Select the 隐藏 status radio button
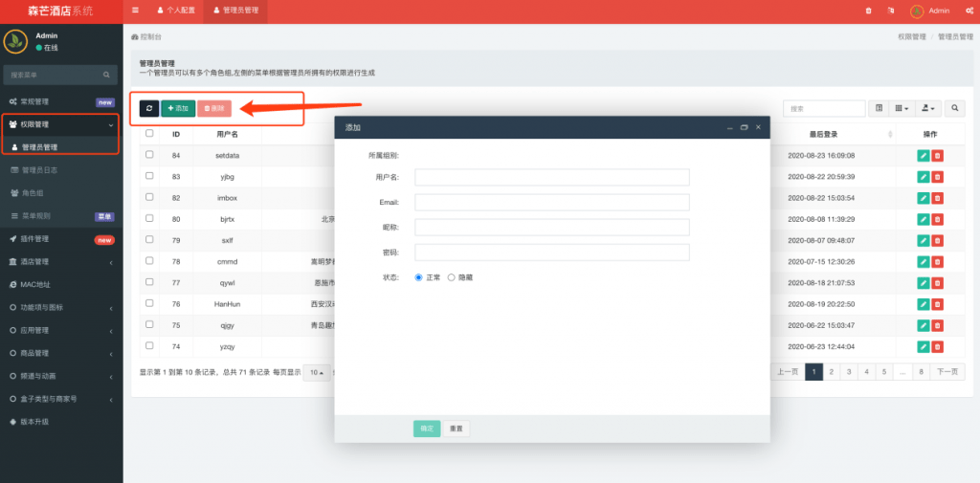The width and height of the screenshot is (980, 483). (x=452, y=277)
